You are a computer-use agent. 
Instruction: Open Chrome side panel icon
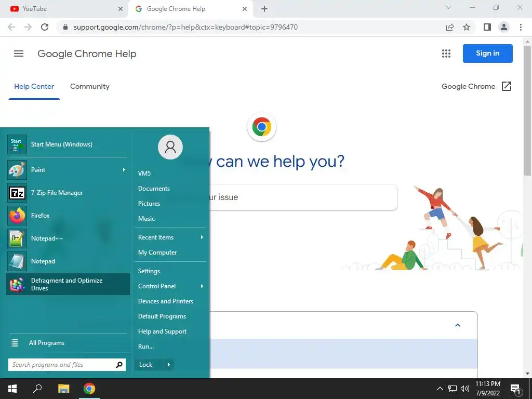tap(487, 27)
